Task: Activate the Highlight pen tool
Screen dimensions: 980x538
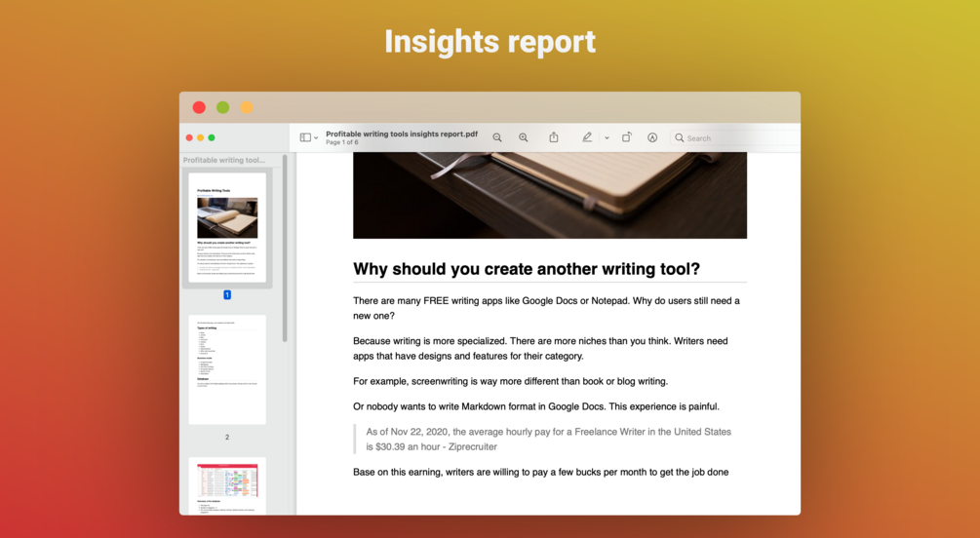Action: coord(587,137)
